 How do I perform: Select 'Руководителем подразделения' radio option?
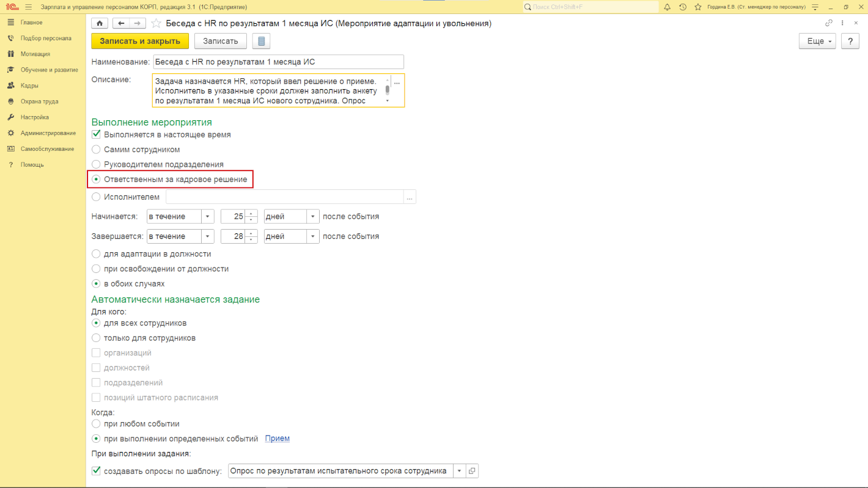point(96,164)
